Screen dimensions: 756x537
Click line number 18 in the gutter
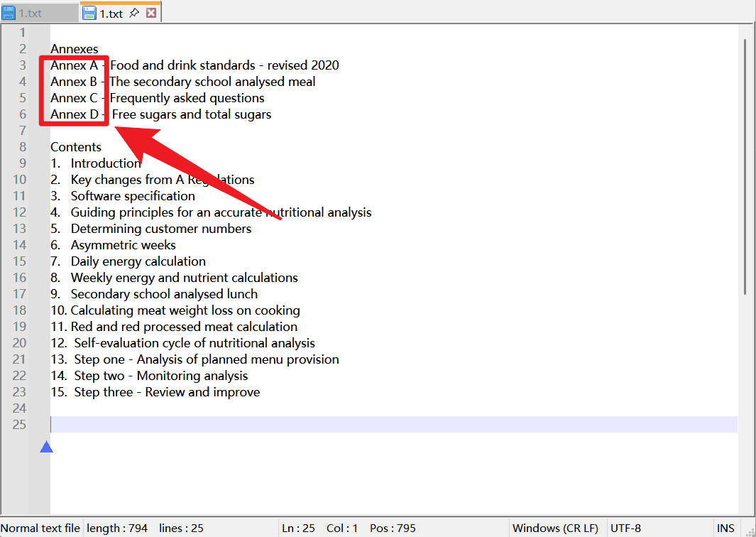point(20,310)
